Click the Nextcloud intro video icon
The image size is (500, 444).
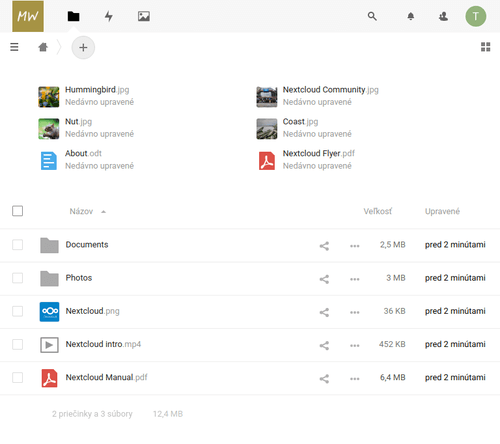[x=49, y=345]
